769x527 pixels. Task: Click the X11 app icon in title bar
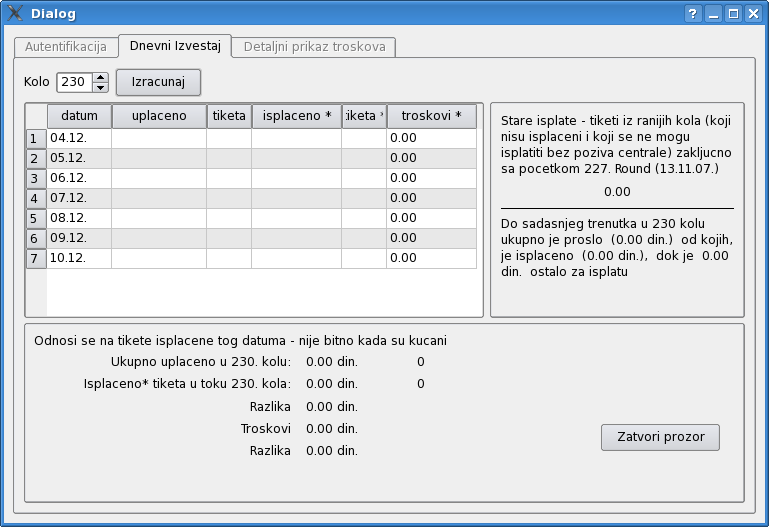pos(15,14)
